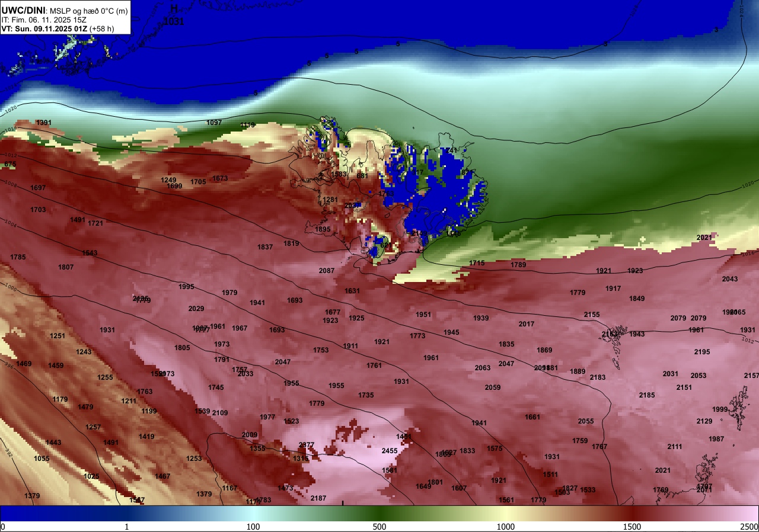Image resolution: width=759 pixels, height=532 pixels.
Task: Click the 2185 height value
Action: [x=647, y=395]
